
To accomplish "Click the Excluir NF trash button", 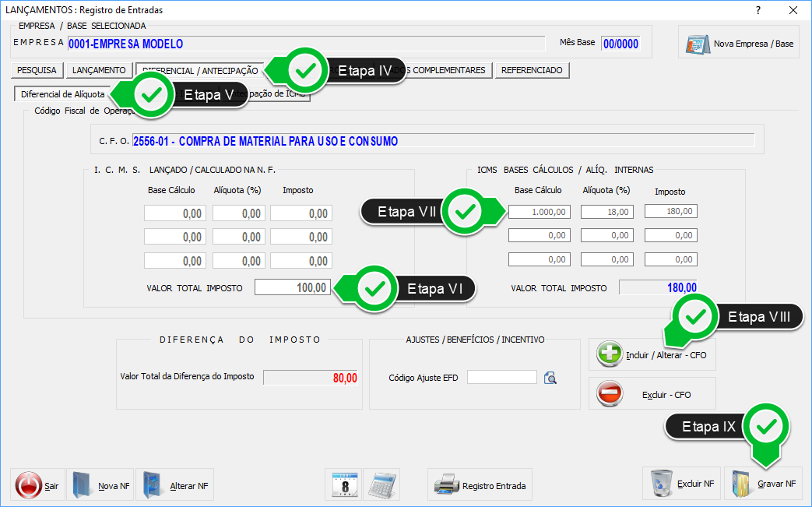I will 682,484.
